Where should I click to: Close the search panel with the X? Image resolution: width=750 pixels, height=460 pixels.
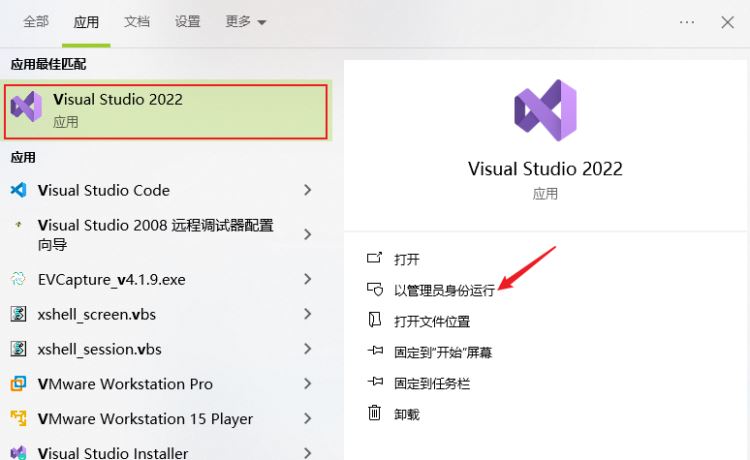728,22
